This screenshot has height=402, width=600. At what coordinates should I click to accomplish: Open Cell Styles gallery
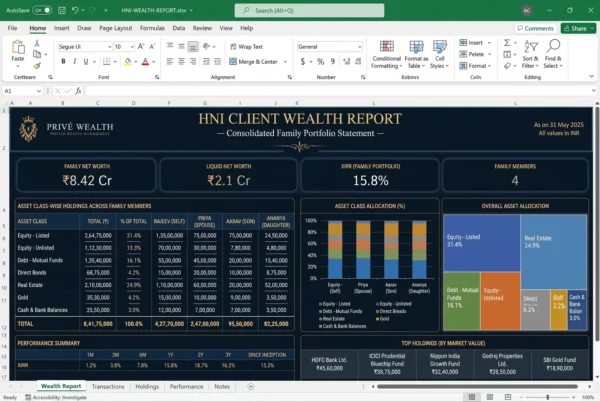click(439, 54)
